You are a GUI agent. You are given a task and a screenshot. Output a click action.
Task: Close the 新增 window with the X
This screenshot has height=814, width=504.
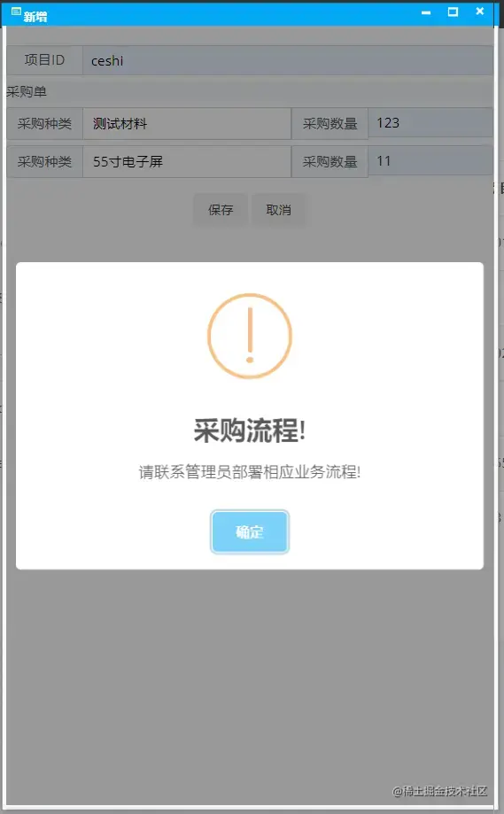pyautogui.click(x=480, y=11)
